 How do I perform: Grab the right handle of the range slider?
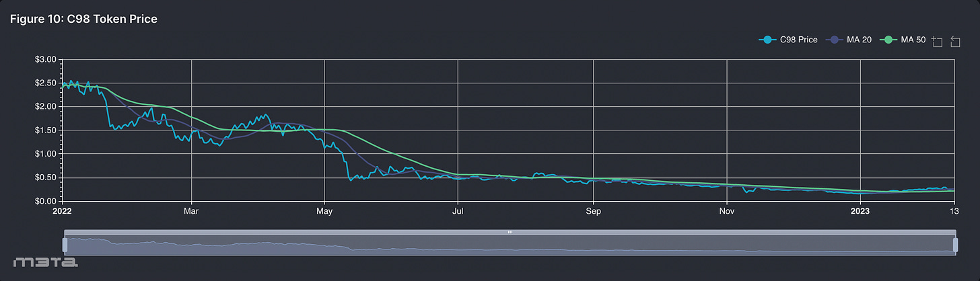tap(955, 243)
